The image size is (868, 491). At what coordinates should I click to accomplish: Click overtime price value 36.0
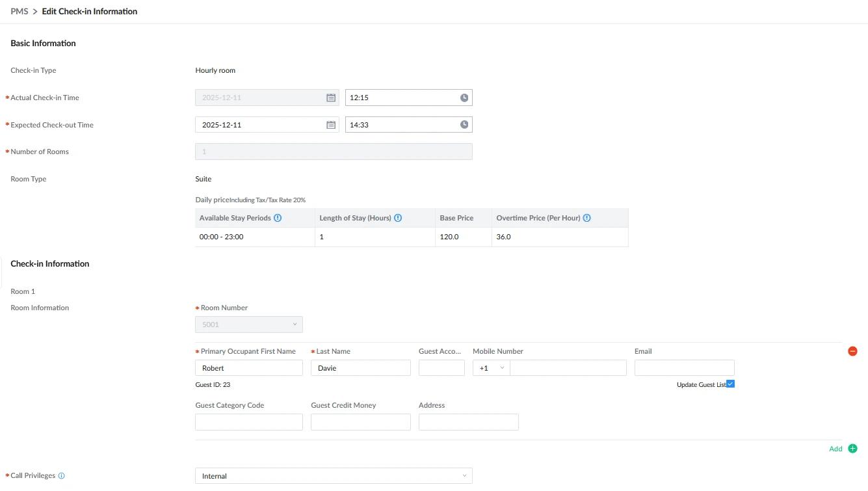point(503,237)
